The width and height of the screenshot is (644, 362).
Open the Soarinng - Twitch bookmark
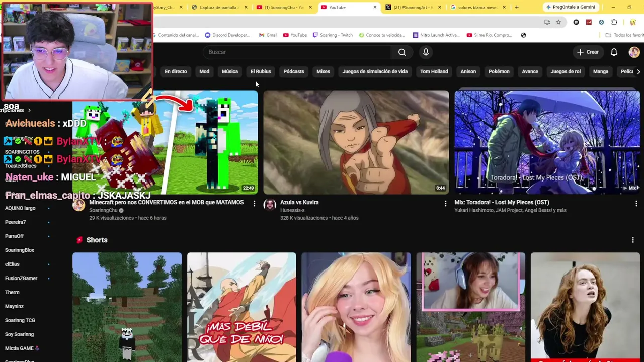pyautogui.click(x=333, y=35)
